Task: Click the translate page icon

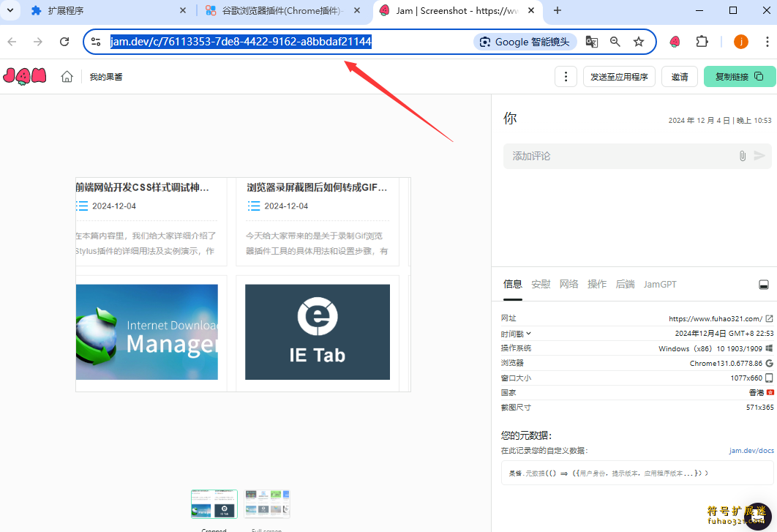Action: 592,42
